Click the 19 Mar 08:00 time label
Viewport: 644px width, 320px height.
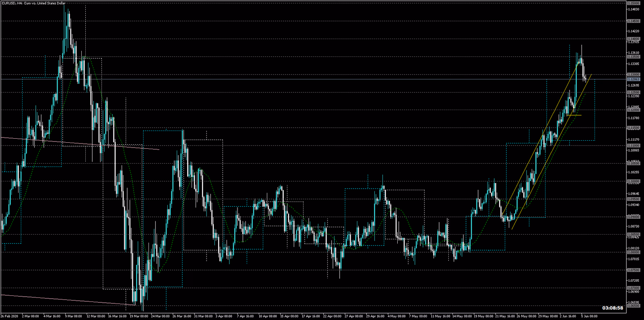click(138, 316)
